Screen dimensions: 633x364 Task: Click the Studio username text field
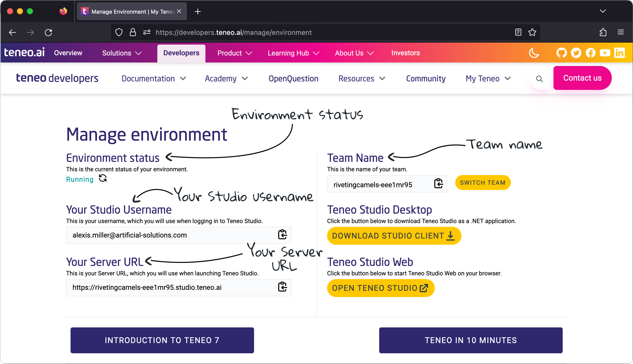pos(170,235)
